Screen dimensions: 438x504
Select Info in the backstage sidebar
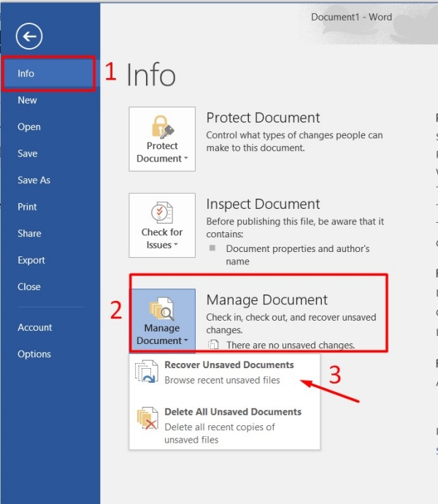click(48, 73)
